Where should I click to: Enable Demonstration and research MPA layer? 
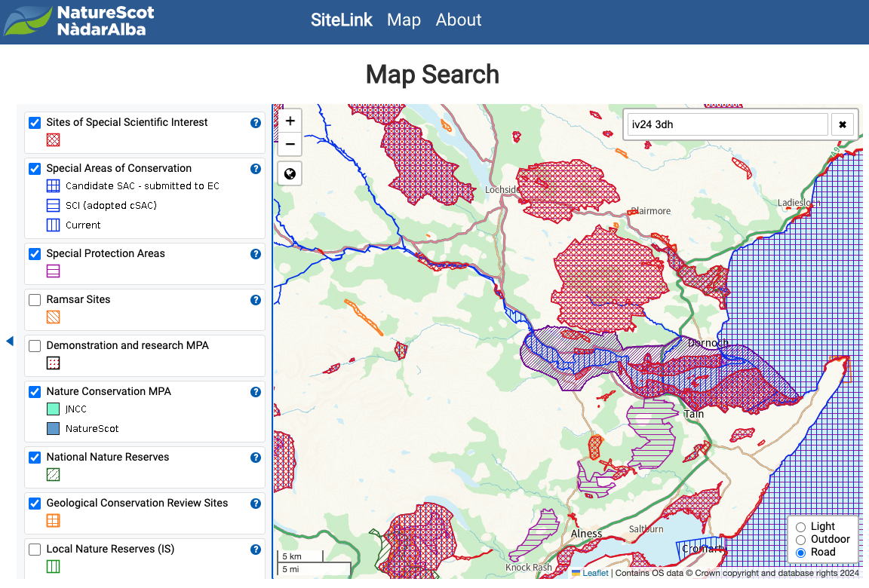34,345
